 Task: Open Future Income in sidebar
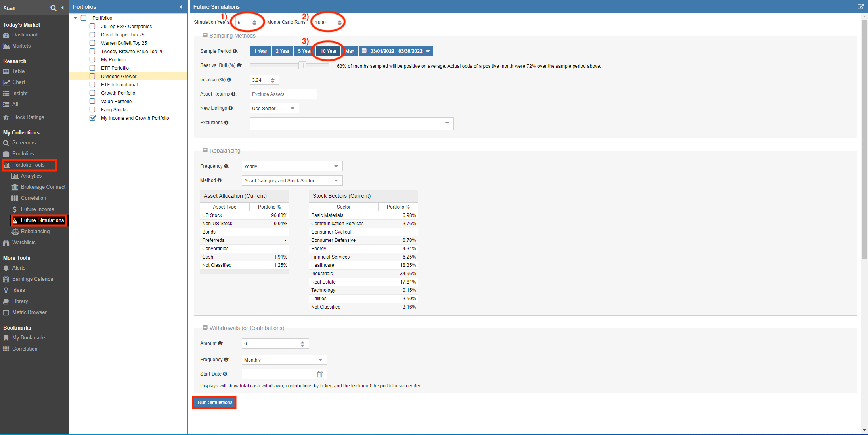tap(37, 209)
